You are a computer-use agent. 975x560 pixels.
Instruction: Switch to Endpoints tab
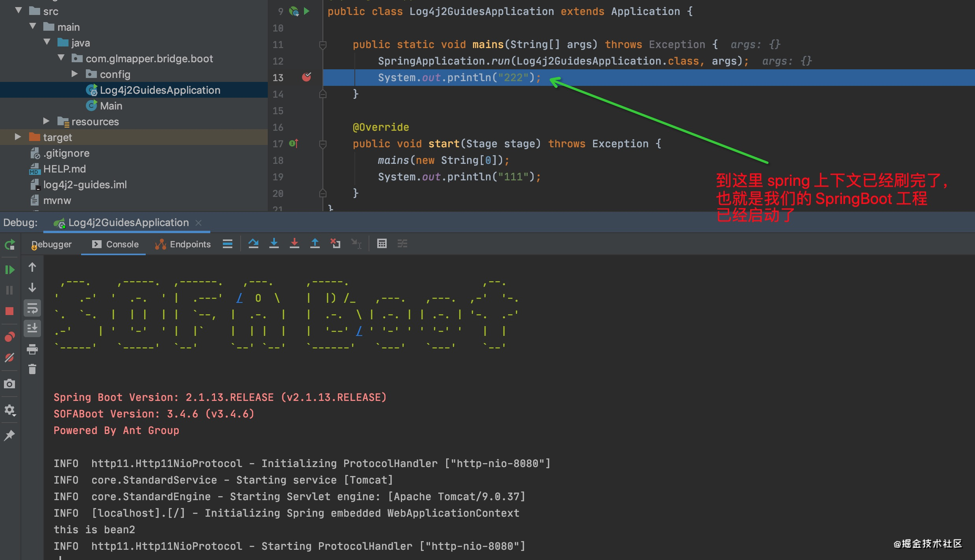point(183,244)
